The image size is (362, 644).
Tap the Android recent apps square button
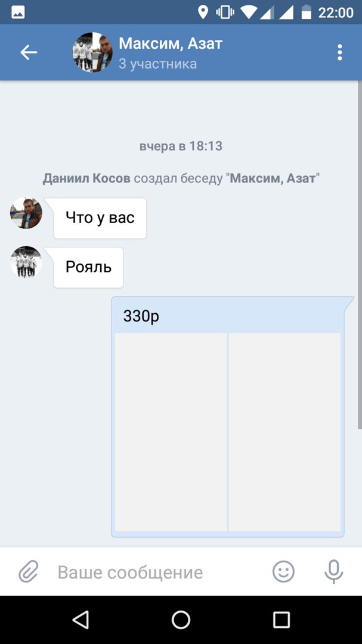click(281, 620)
